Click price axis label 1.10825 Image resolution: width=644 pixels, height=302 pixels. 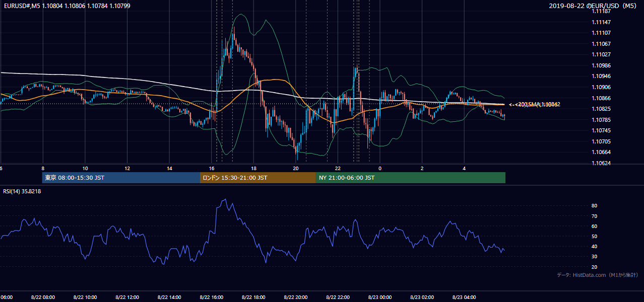pos(601,109)
